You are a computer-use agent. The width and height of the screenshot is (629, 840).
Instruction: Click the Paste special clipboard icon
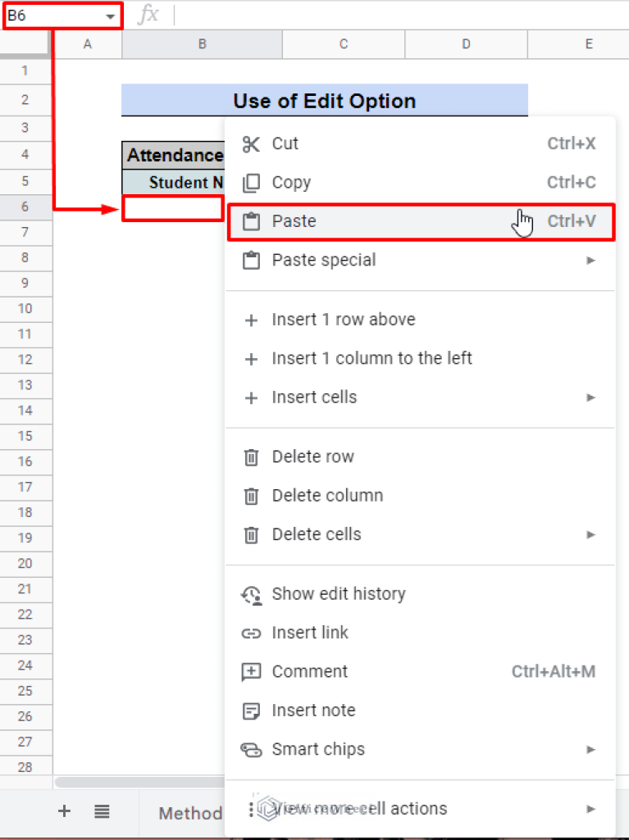tap(251, 260)
